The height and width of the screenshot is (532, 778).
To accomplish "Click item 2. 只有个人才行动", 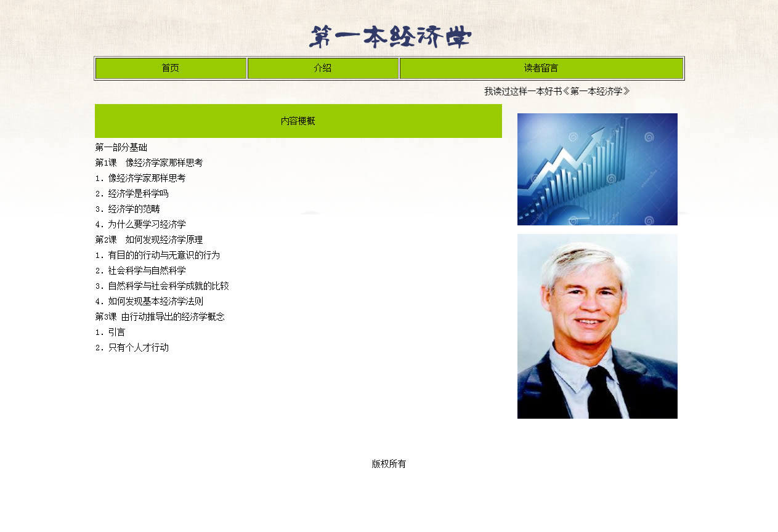I will pyautogui.click(x=132, y=348).
